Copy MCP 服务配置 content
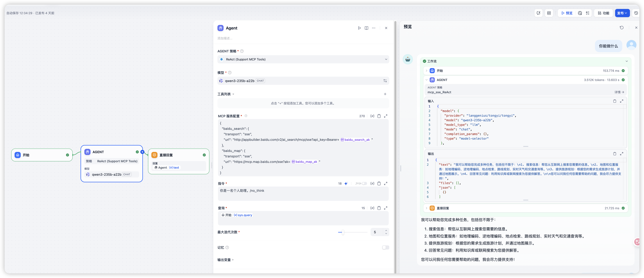644x278 pixels. (379, 116)
